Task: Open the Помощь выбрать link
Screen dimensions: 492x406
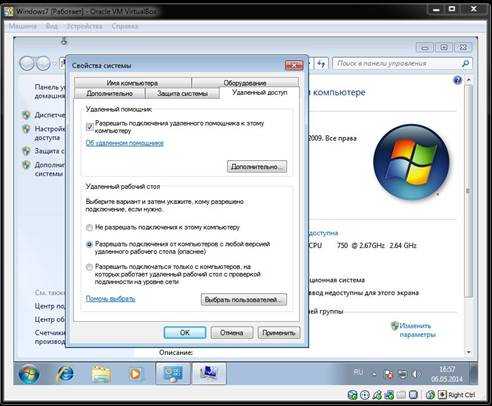Action: pyautogui.click(x=111, y=299)
